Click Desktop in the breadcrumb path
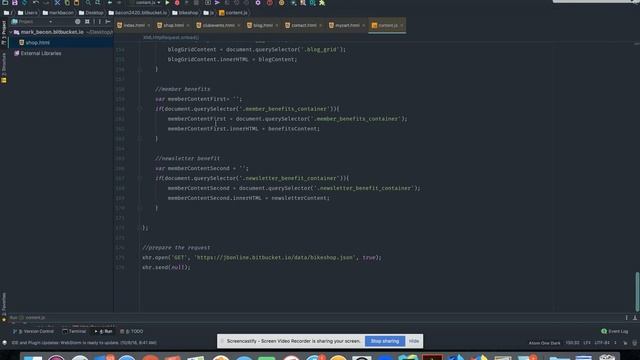Viewport: 640px width, 360px height. coord(91,13)
